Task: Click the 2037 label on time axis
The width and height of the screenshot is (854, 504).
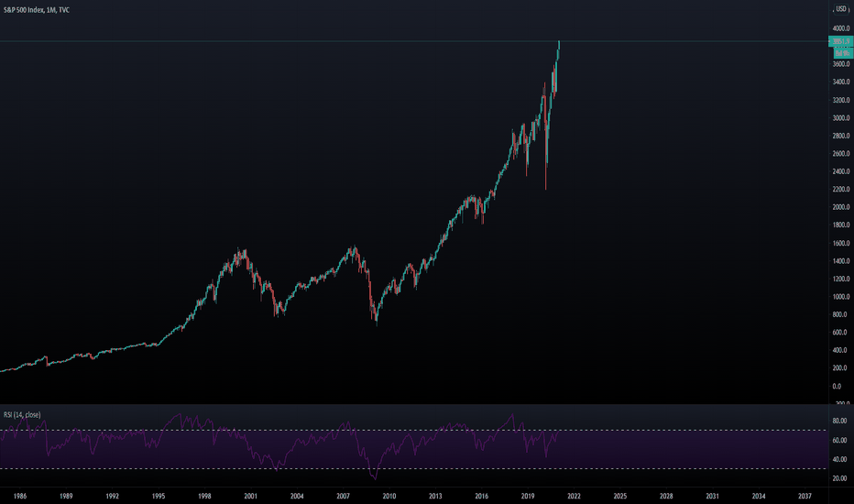Action: pos(805,496)
